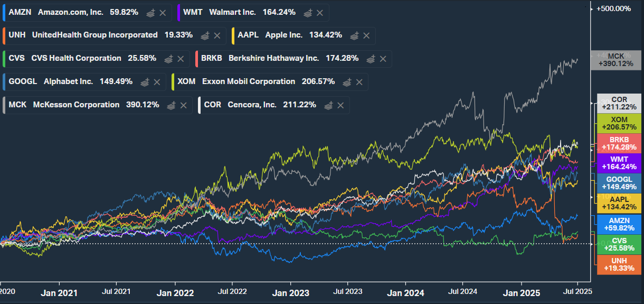The height and width of the screenshot is (304, 644).
Task: Click the +500.00% y-axis tick label
Action: tap(614, 8)
